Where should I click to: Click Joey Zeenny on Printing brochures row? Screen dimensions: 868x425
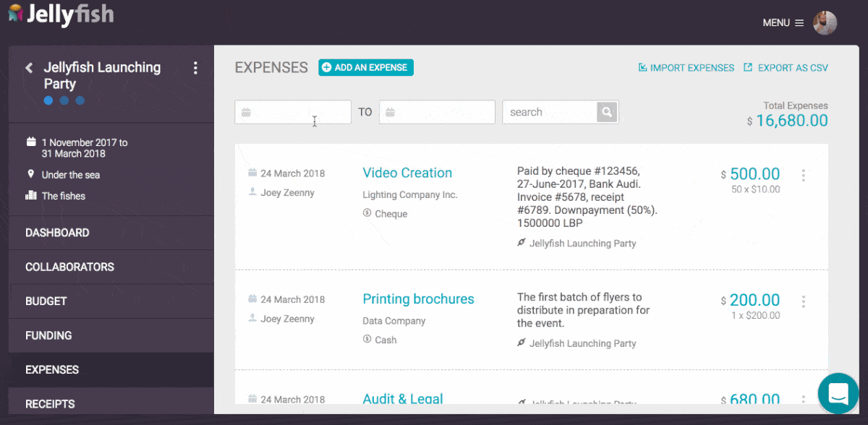[x=287, y=319]
